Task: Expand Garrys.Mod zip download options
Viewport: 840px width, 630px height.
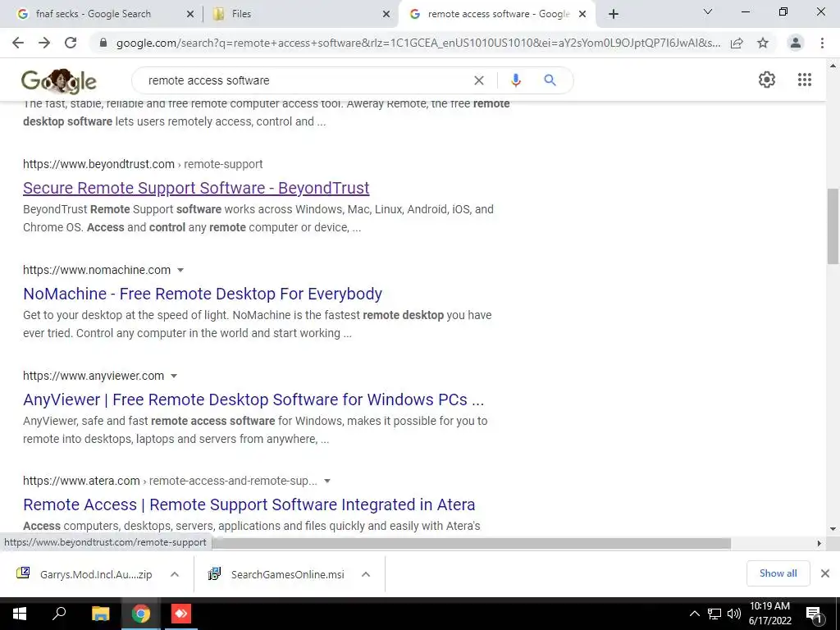Action: point(175,574)
